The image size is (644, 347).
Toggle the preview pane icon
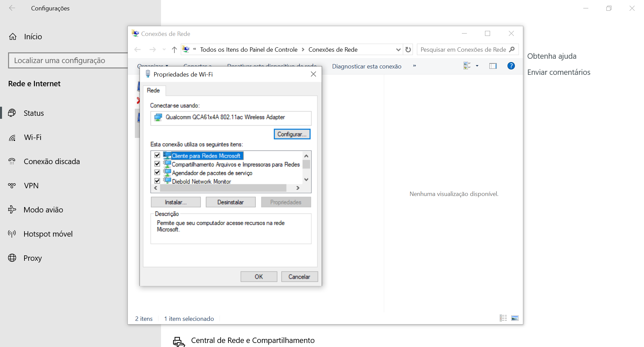(x=493, y=66)
